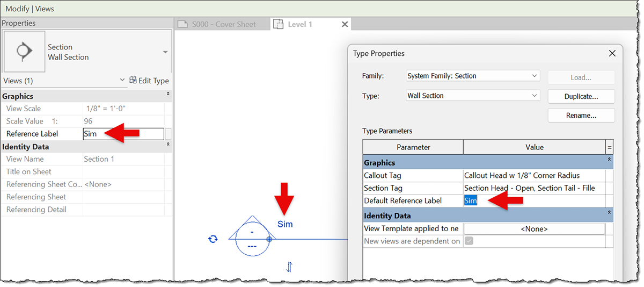
Task: Open the Family dropdown System Family: Section
Action: (x=473, y=76)
